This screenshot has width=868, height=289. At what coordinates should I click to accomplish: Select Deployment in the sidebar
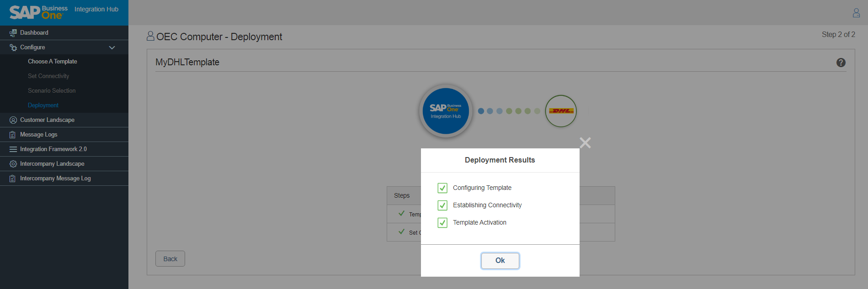pyautogui.click(x=43, y=105)
